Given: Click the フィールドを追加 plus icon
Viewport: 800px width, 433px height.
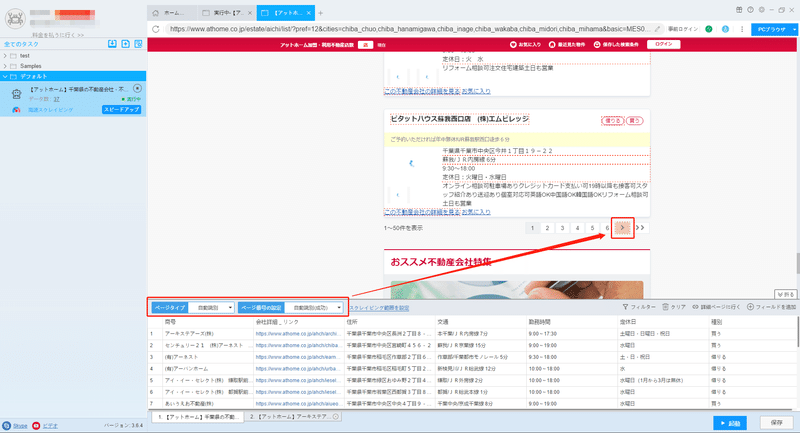Looking at the screenshot, I should point(751,307).
